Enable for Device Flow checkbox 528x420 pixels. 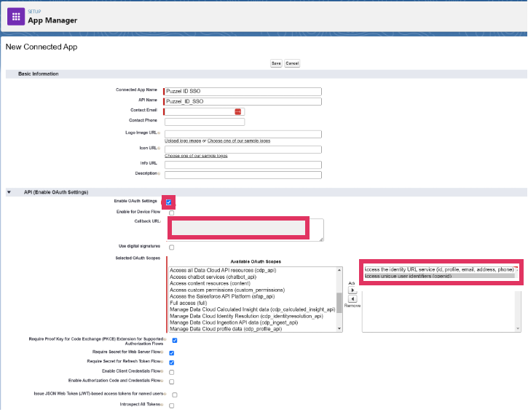pos(171,213)
